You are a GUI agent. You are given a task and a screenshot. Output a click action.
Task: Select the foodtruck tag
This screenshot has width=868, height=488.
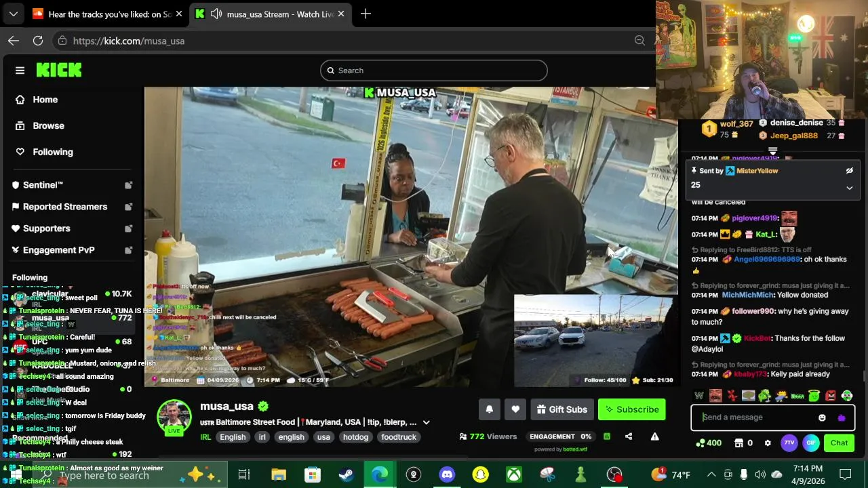pyautogui.click(x=399, y=437)
